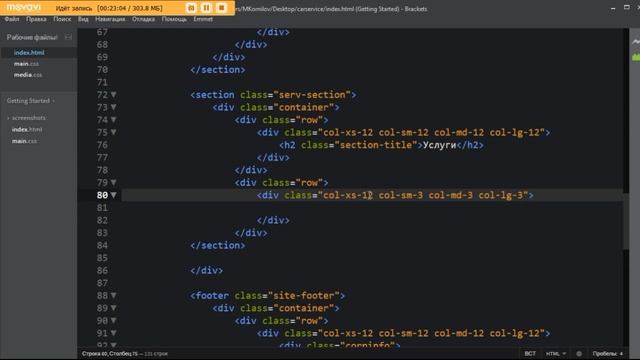Collapse code fold on line 75

click(x=113, y=132)
